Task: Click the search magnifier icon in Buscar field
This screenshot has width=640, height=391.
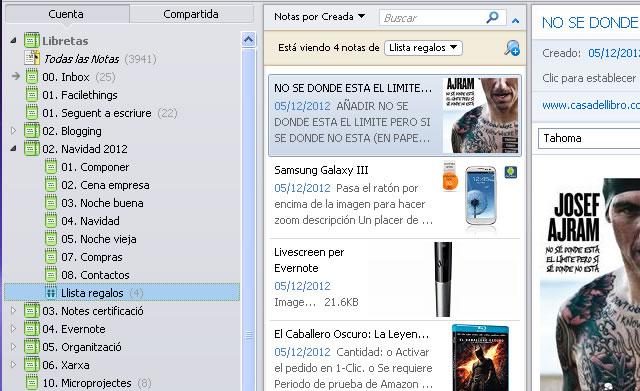Action: click(493, 17)
